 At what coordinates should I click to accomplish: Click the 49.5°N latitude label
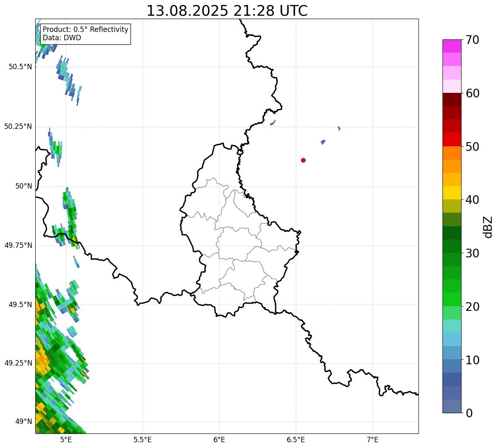click(x=20, y=305)
